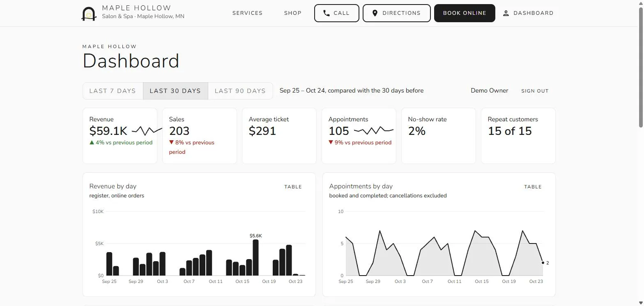The width and height of the screenshot is (644, 306).
Task: Click the green up-triangle in Revenue card
Action: pos(92,142)
